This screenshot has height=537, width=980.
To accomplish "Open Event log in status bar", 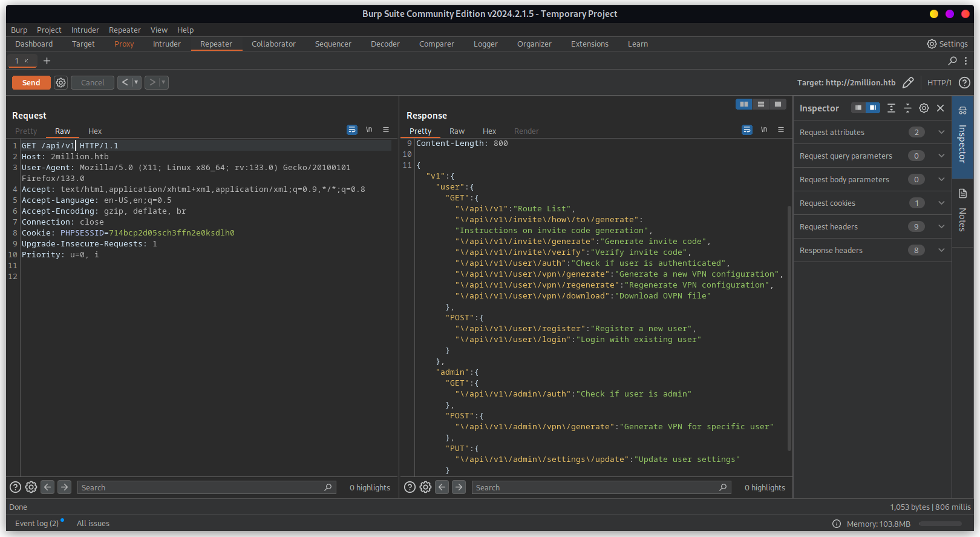I will [37, 523].
